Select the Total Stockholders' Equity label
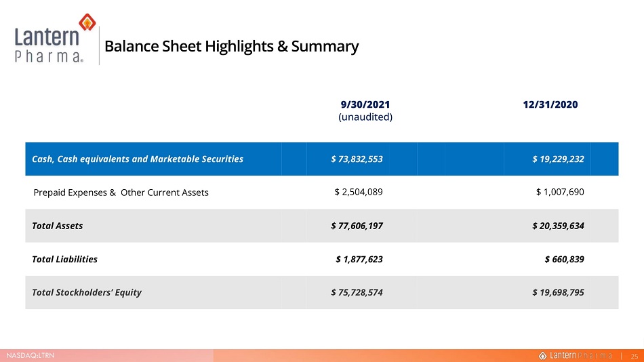644x362 pixels. point(86,293)
